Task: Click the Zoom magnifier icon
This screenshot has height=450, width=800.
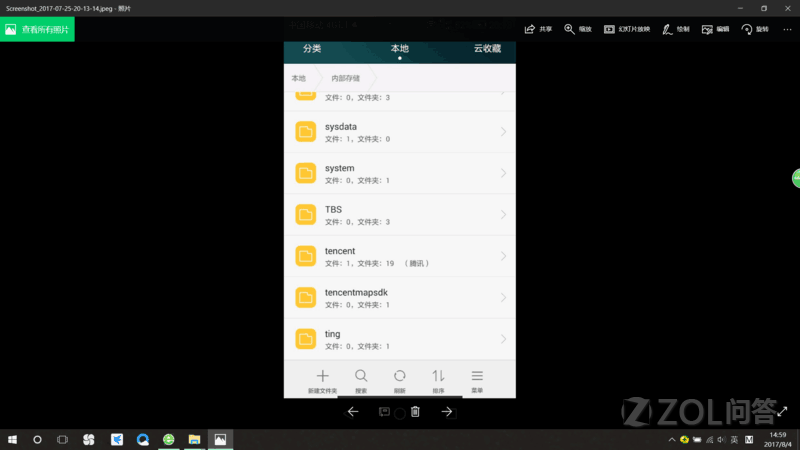Action: (x=569, y=29)
